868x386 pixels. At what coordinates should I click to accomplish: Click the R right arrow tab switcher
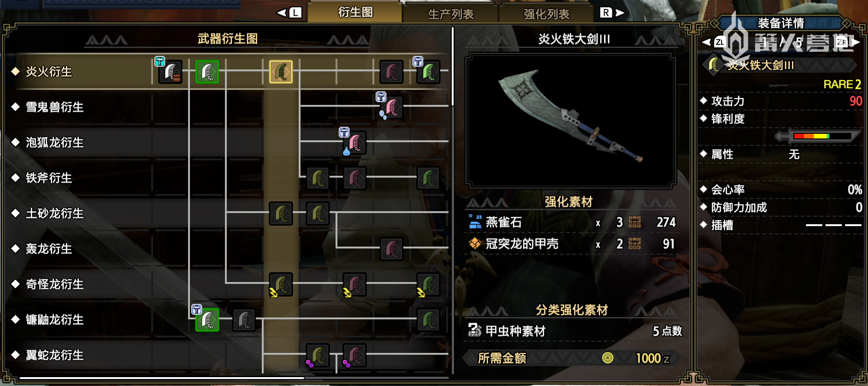pyautogui.click(x=612, y=13)
